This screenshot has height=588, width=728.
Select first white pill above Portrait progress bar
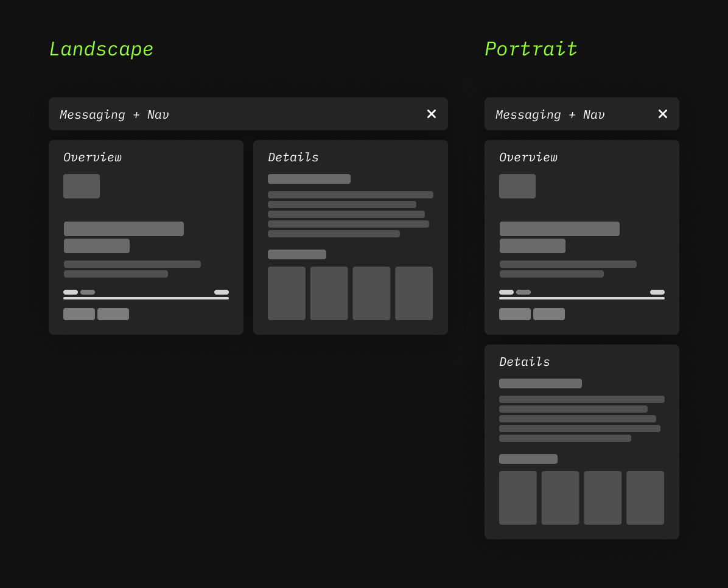506,292
